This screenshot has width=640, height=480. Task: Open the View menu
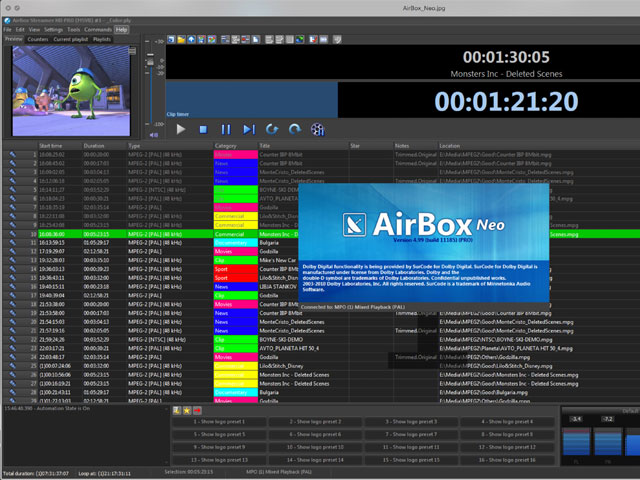click(x=34, y=29)
